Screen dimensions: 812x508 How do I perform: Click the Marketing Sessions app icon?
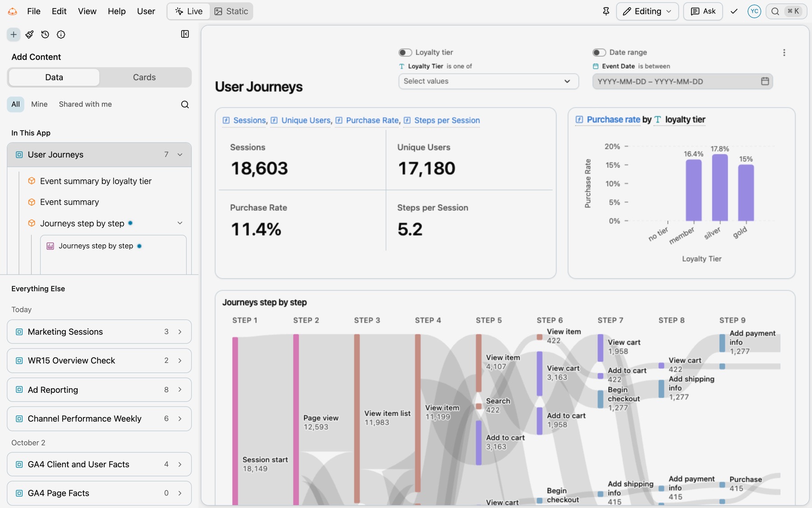(x=19, y=332)
